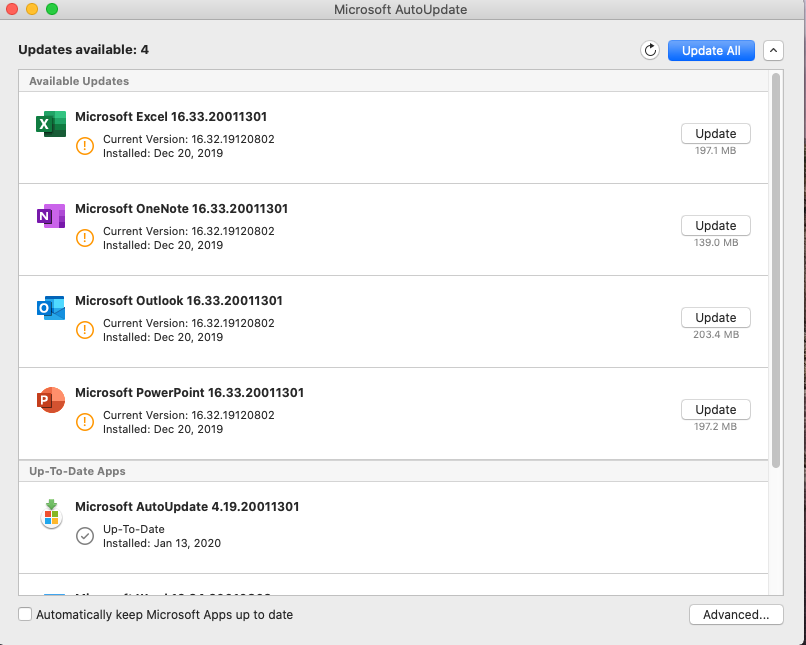Click the warning icon beside Outlook's current version

[x=85, y=330]
